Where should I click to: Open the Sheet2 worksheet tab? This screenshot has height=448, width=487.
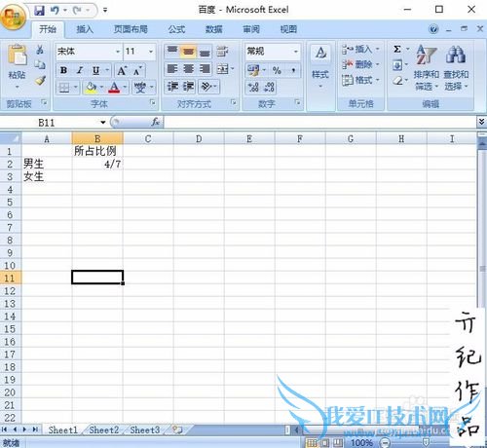click(104, 430)
